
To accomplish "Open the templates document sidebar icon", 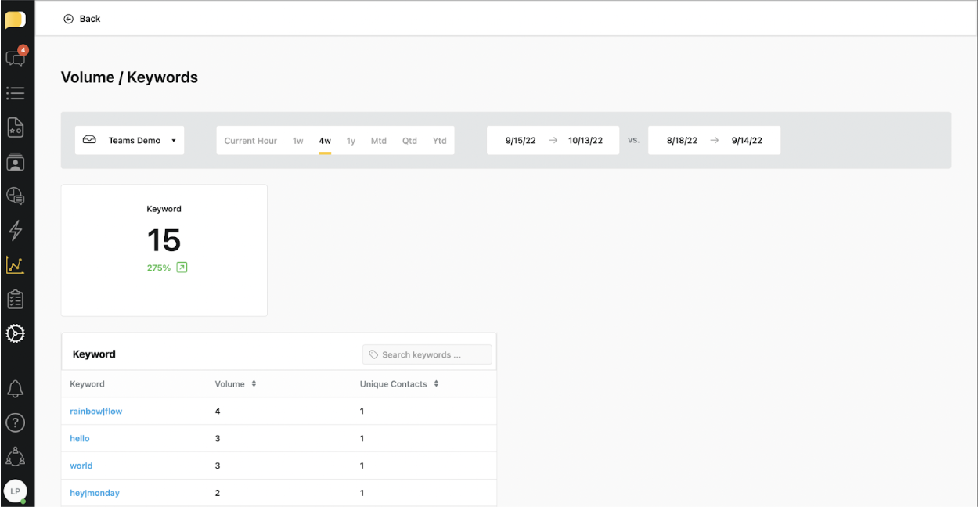I will pos(16,128).
